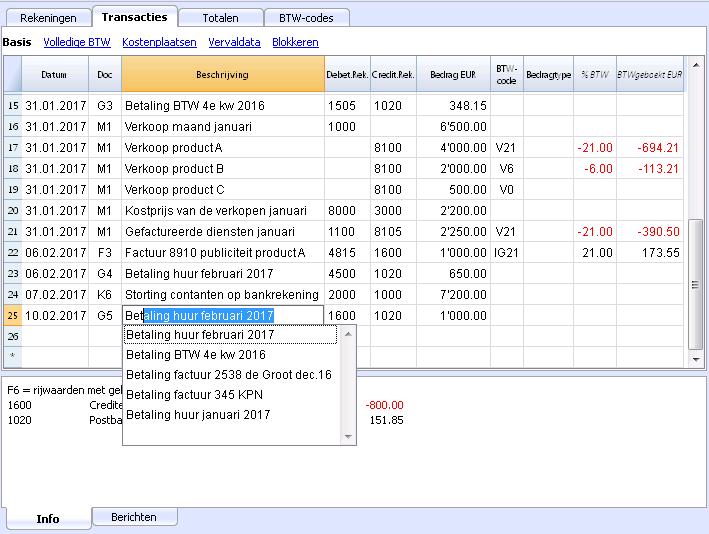Screen dimensions: 709x534
Task: Click BTW percentage cell '-6.00'
Action: pyautogui.click(x=595, y=169)
